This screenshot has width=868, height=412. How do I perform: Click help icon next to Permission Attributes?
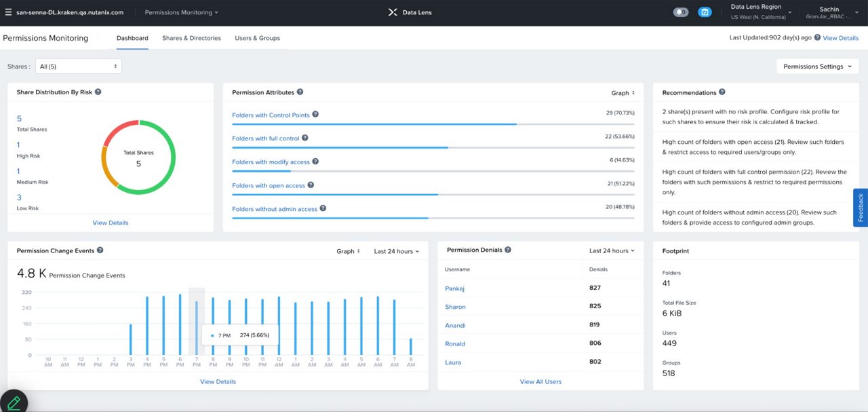300,92
